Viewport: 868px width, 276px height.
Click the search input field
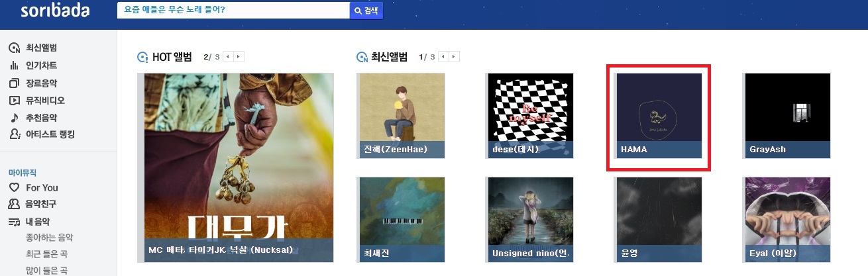click(x=233, y=11)
